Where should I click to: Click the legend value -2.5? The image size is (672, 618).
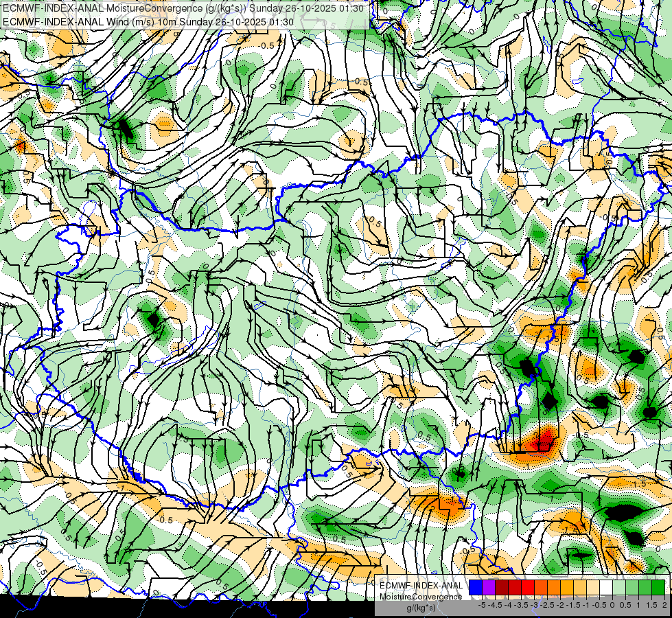547,605
